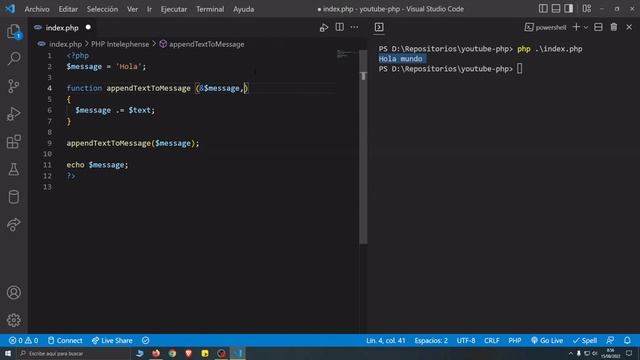
Task: Open Espacios: 2 indentation selector
Action: [x=431, y=340]
